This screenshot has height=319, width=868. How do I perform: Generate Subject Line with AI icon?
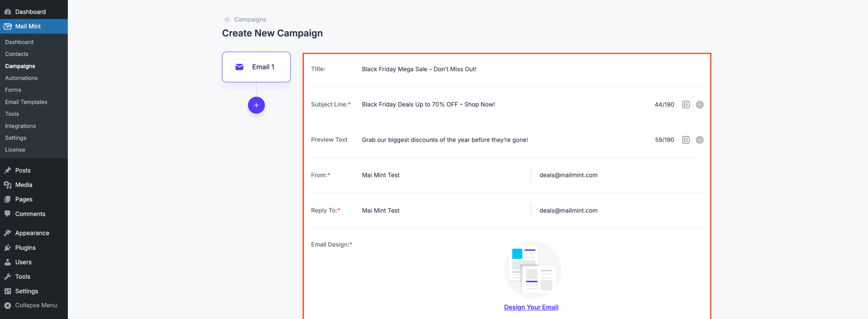pyautogui.click(x=700, y=105)
